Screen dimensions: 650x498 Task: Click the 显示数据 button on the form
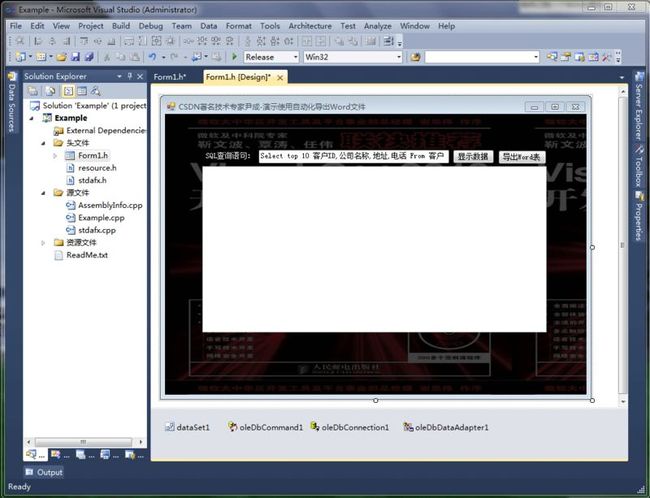point(473,156)
